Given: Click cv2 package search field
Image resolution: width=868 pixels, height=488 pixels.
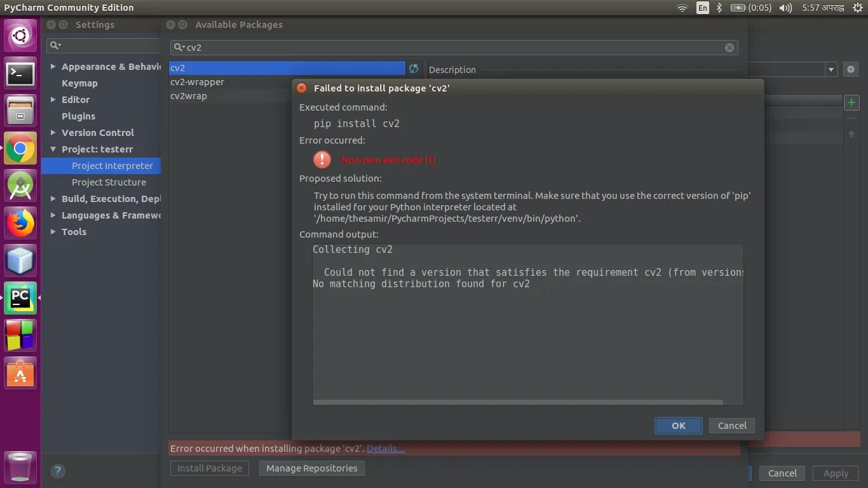Looking at the screenshot, I should [454, 48].
